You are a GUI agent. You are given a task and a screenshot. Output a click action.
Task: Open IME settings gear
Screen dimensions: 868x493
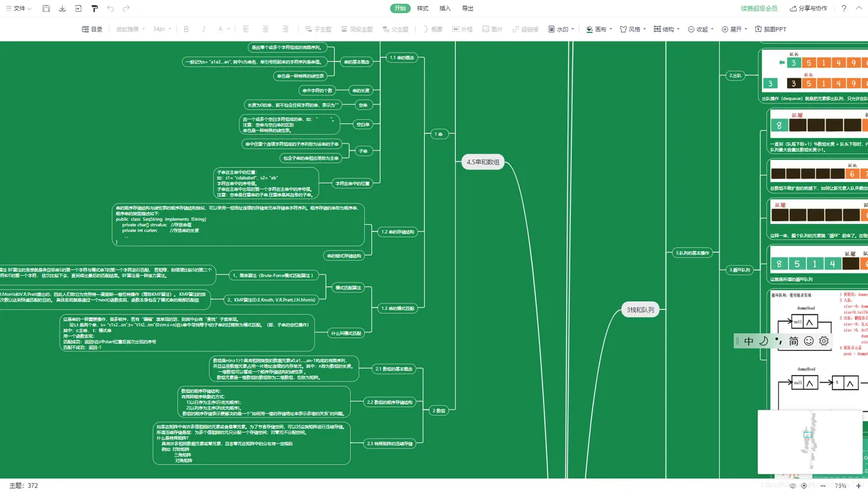823,341
